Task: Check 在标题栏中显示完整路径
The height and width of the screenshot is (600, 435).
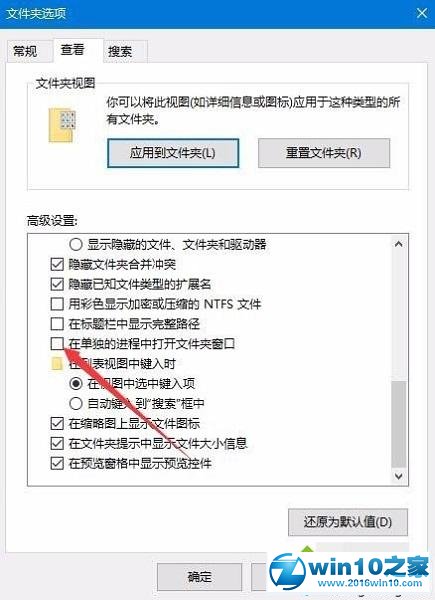Action: pyautogui.click(x=57, y=324)
